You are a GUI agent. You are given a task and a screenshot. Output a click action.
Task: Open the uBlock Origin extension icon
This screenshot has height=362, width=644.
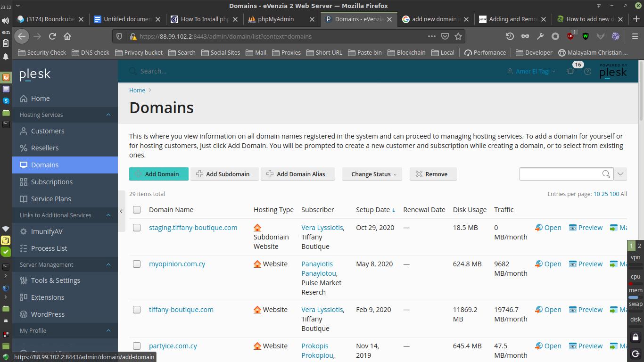click(570, 36)
